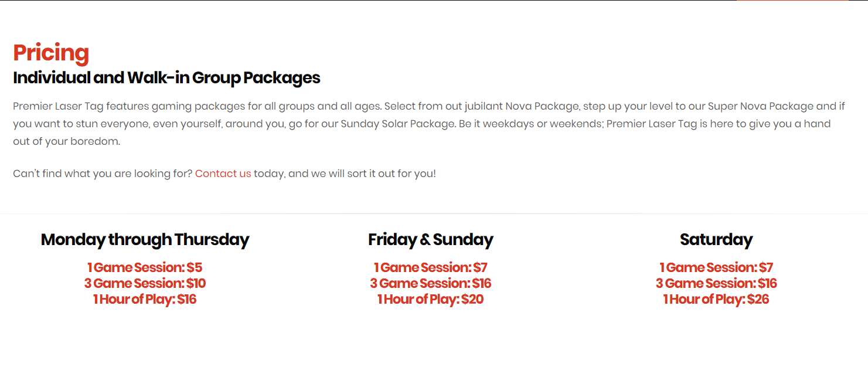Click the Friday & Sunday heading
The height and width of the screenshot is (377, 868).
[x=431, y=240]
